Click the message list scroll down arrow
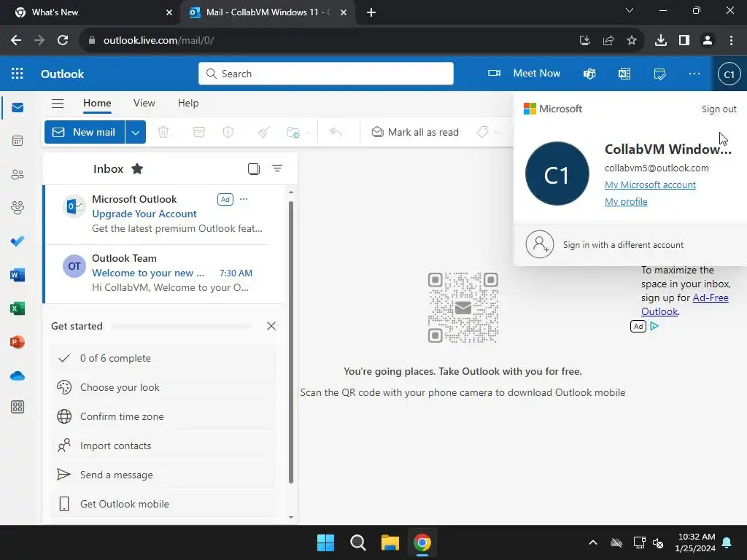Image resolution: width=747 pixels, height=560 pixels. tap(290, 517)
